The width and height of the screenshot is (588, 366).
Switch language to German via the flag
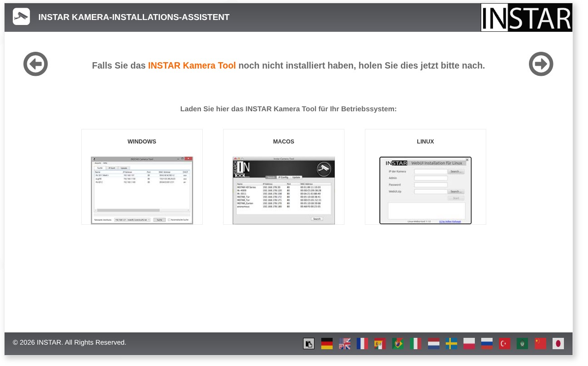click(x=327, y=344)
